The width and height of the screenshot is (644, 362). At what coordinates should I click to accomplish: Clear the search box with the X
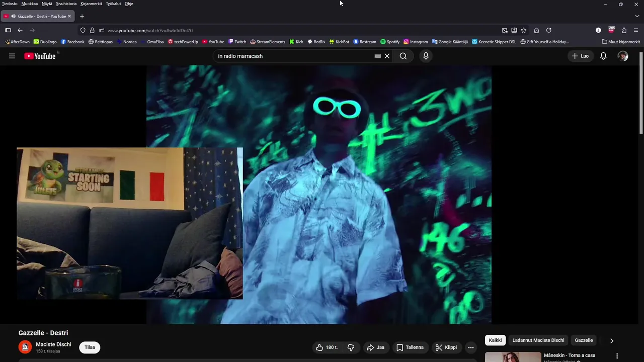(387, 56)
